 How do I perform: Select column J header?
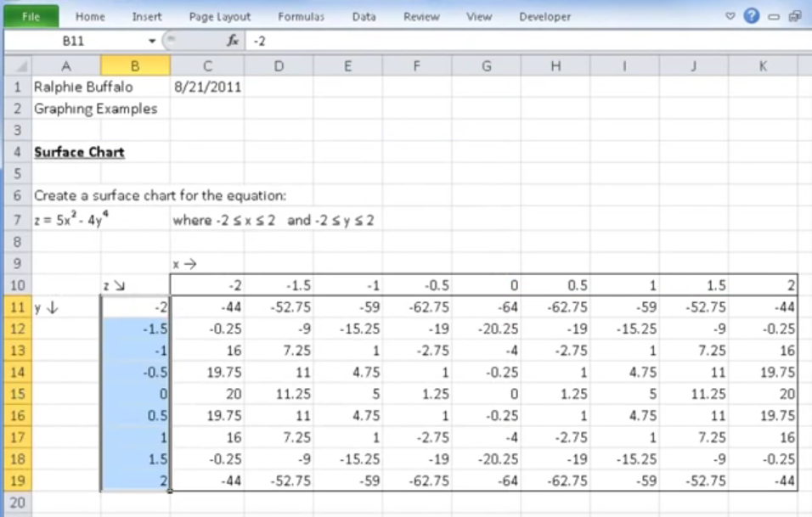[x=693, y=65]
